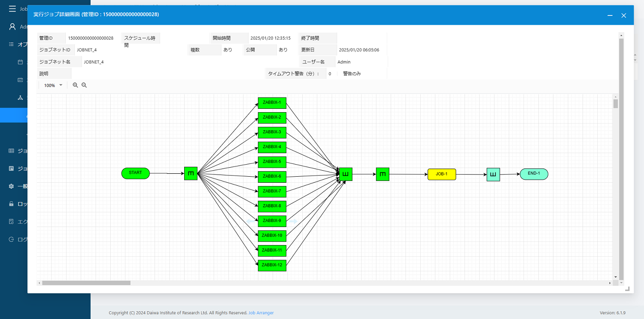
Task: Click the user profile icon in sidebar
Action: (12, 27)
